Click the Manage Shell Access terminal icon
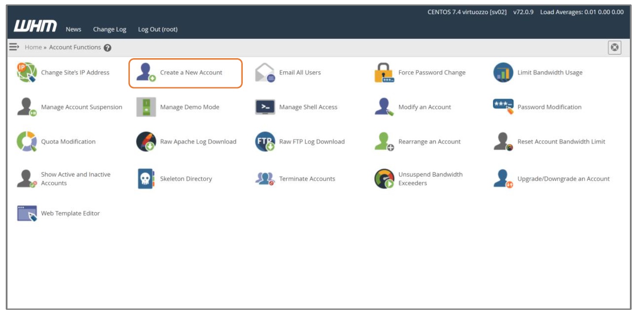The width and height of the screenshot is (644, 316). 265,107
